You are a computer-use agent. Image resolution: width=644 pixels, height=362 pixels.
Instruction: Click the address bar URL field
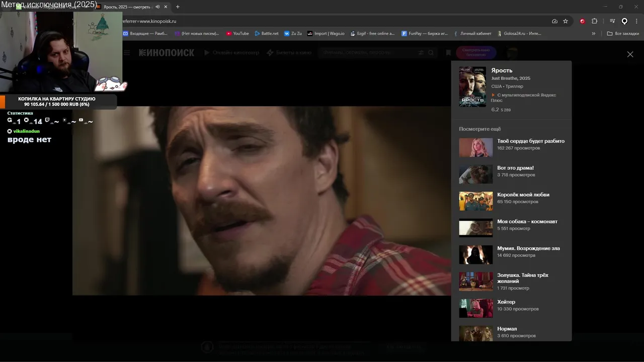[332, 21]
